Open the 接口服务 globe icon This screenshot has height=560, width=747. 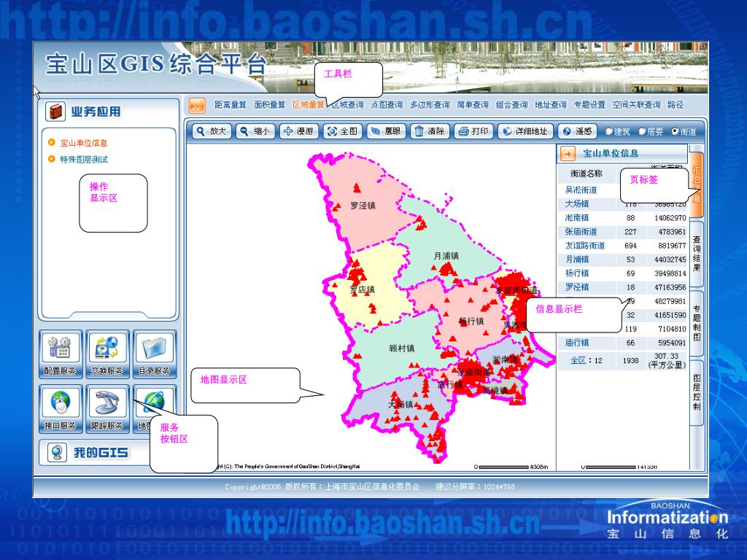coord(61,409)
